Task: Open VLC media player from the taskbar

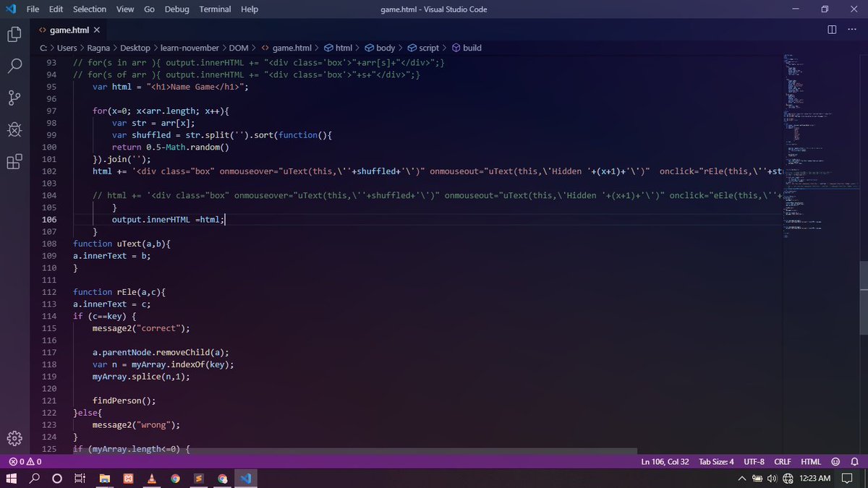Action: coord(151,478)
